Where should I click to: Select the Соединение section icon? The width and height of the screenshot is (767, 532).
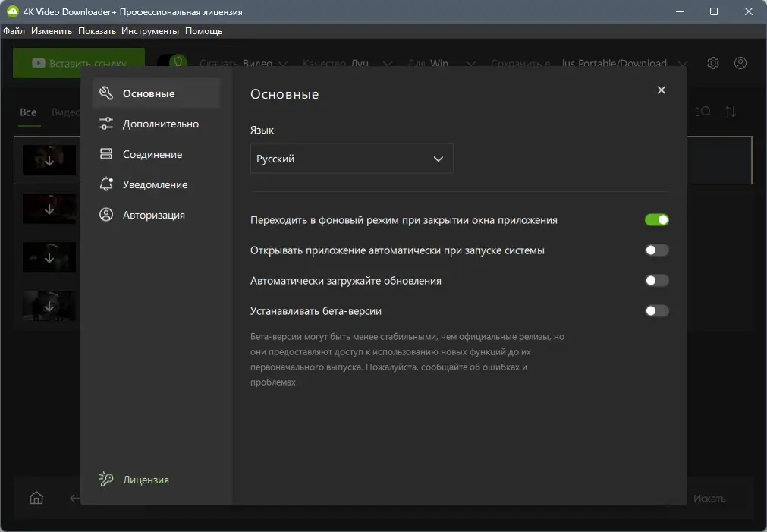[106, 153]
